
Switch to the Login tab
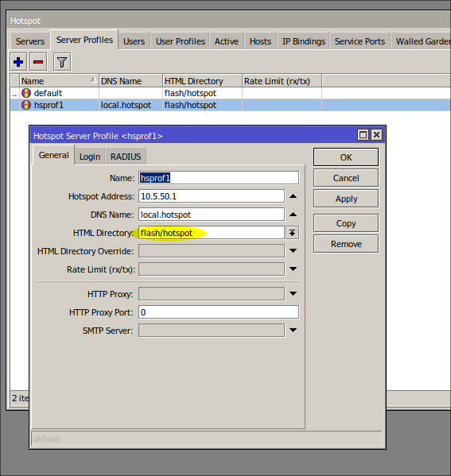(90, 157)
